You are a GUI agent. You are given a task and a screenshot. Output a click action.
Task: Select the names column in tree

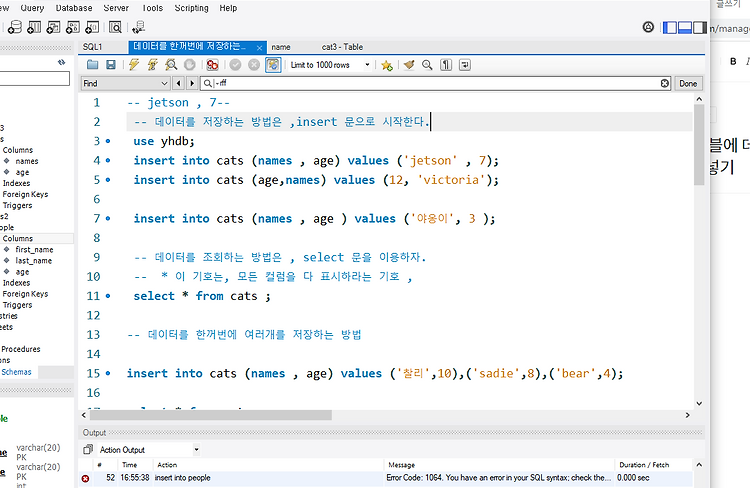[27, 161]
